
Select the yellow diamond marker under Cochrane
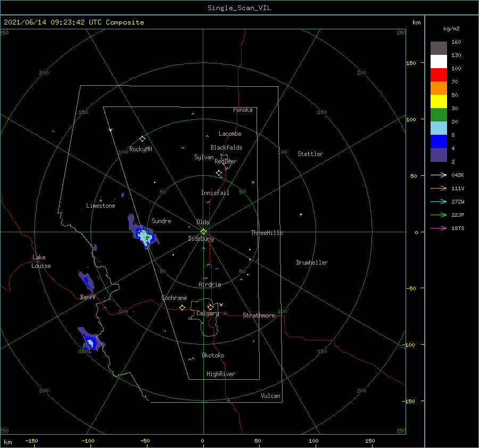[182, 307]
